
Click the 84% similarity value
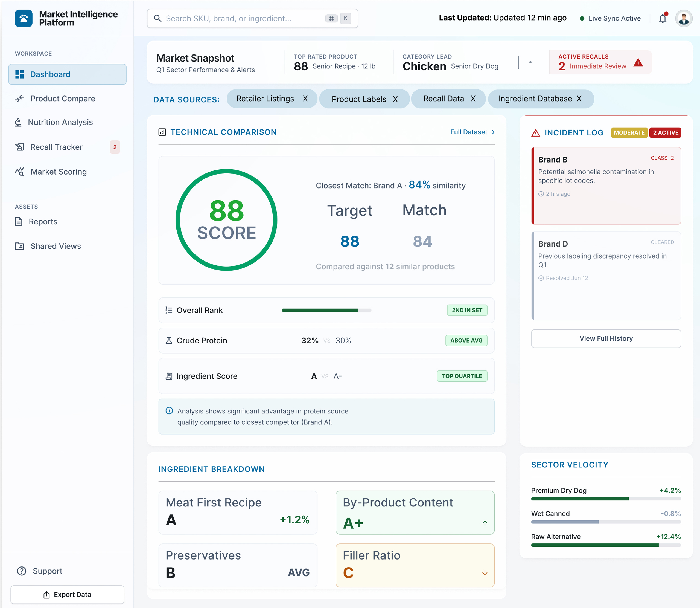click(x=419, y=185)
